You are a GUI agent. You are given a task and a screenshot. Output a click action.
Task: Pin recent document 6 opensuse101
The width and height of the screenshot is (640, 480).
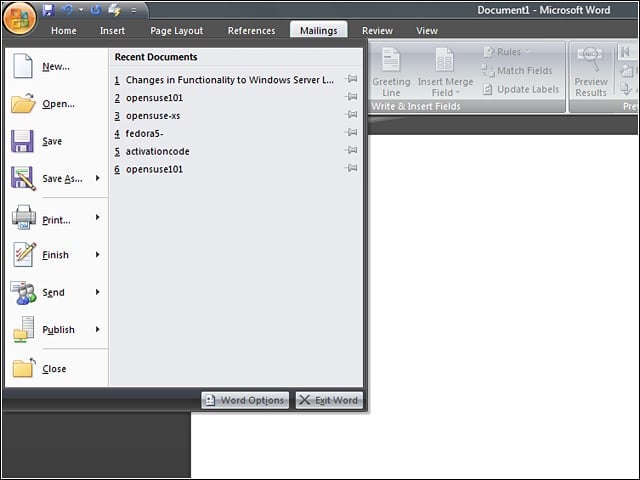tap(351, 168)
